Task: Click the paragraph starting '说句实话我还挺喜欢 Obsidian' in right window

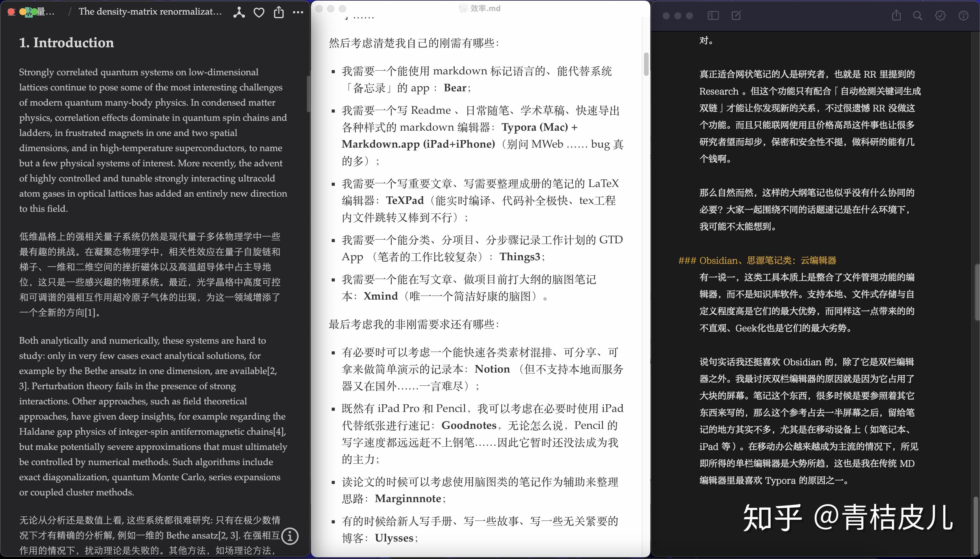Action: click(x=809, y=421)
